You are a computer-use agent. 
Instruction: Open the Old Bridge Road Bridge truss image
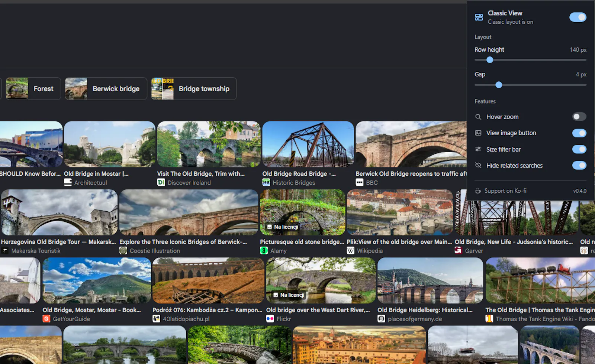[308, 144]
